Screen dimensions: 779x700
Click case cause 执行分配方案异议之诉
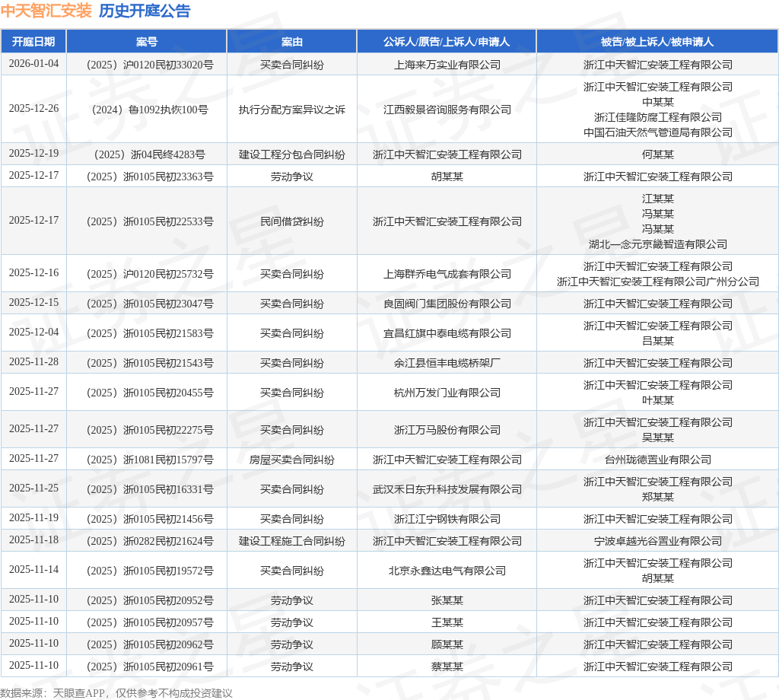pyautogui.click(x=291, y=110)
